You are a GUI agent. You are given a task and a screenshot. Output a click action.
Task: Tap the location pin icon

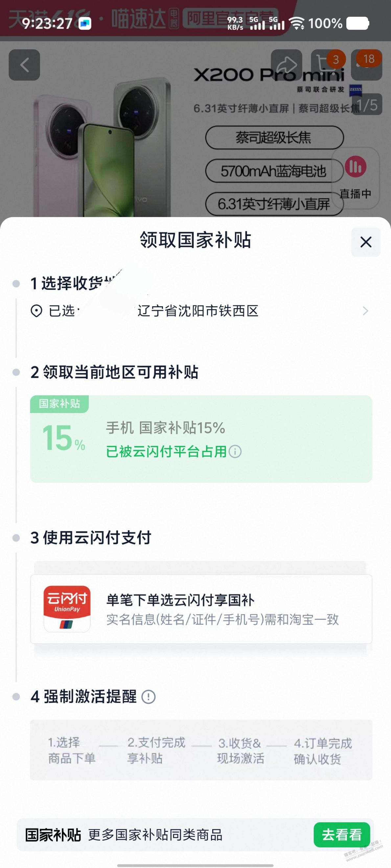pos(36,311)
